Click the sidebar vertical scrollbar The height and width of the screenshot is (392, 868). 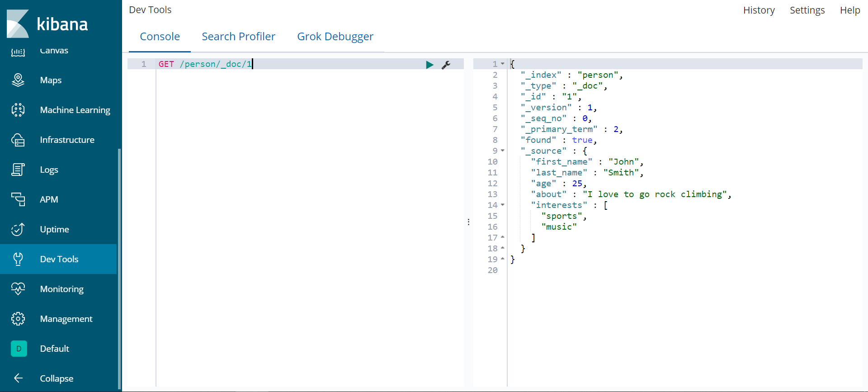(119, 269)
